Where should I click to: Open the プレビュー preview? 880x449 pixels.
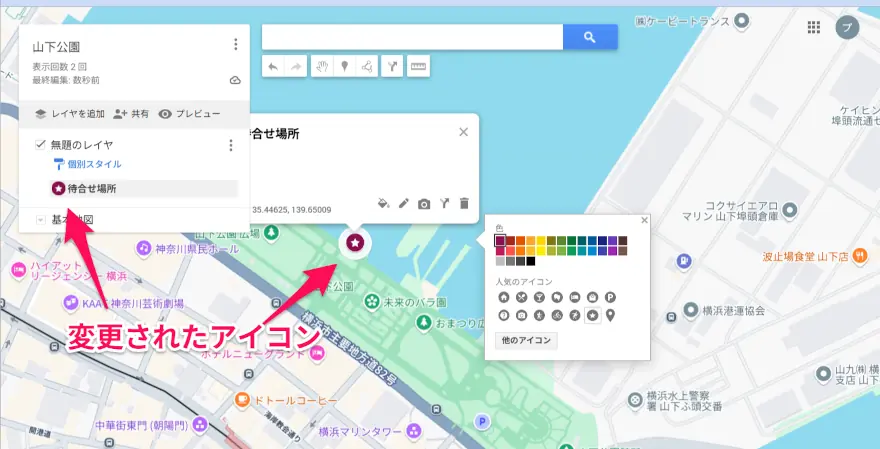click(190, 114)
